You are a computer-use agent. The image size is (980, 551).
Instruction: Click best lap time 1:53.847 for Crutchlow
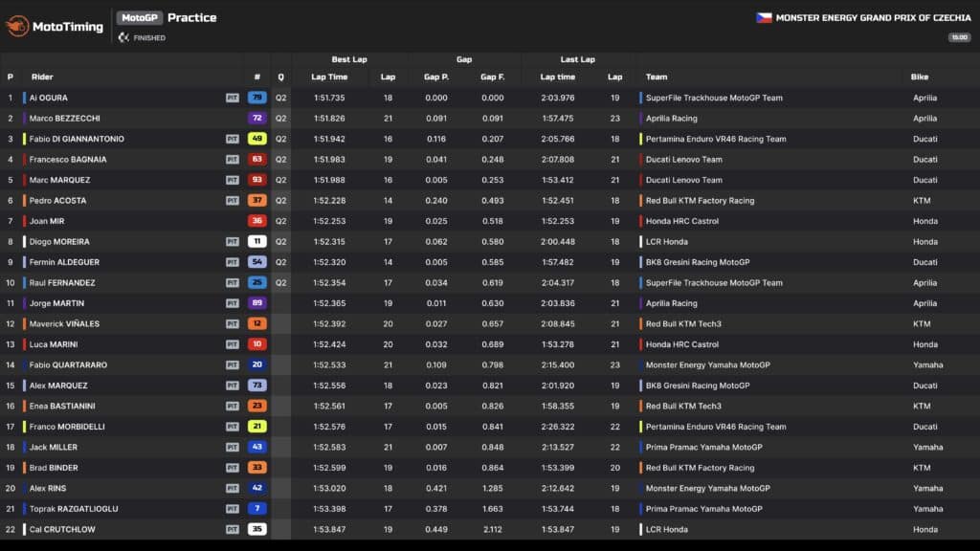329,529
